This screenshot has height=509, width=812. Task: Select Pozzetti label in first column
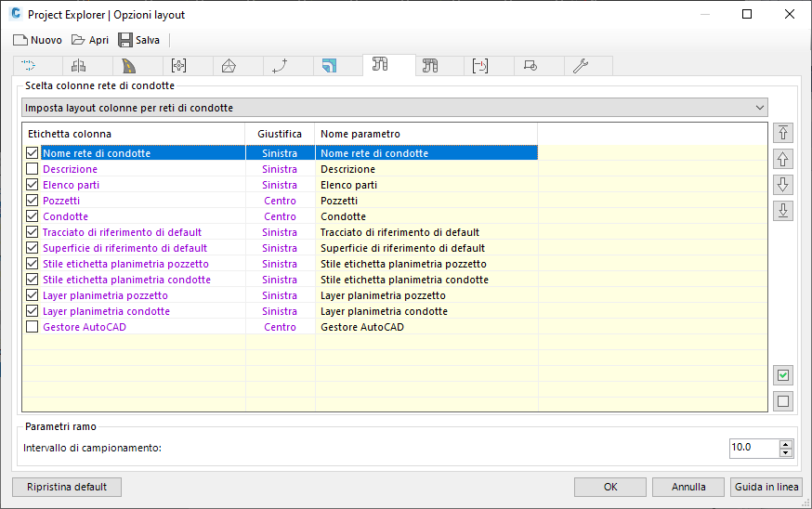coord(61,201)
